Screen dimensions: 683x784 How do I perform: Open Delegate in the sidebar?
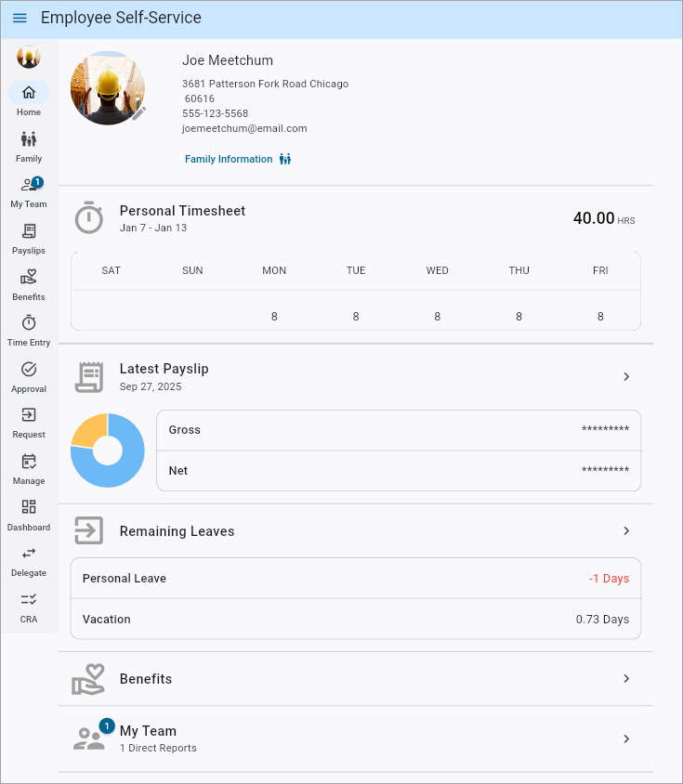[29, 561]
